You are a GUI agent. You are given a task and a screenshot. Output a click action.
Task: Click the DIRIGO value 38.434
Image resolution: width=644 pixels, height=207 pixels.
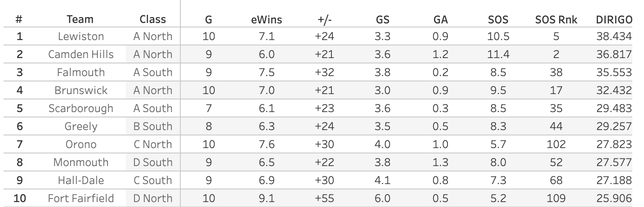(614, 36)
